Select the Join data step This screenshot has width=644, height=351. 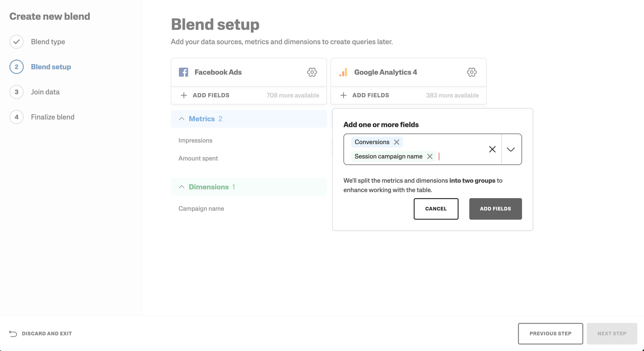(45, 92)
